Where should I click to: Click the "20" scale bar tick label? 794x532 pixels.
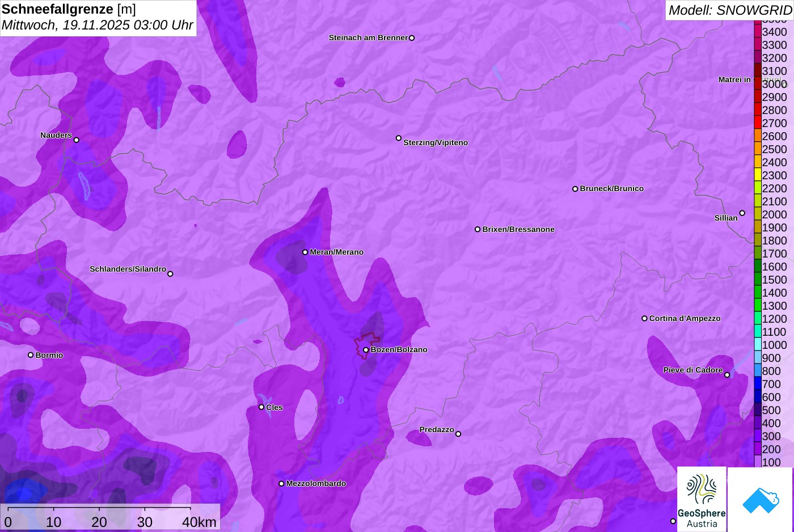[x=99, y=522]
